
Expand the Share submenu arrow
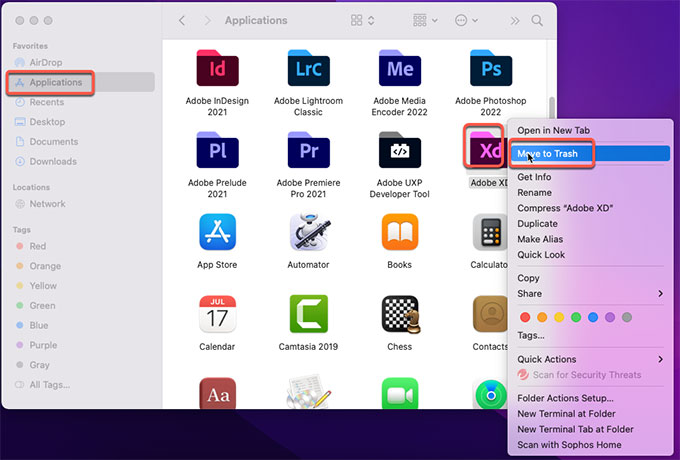[x=660, y=294]
